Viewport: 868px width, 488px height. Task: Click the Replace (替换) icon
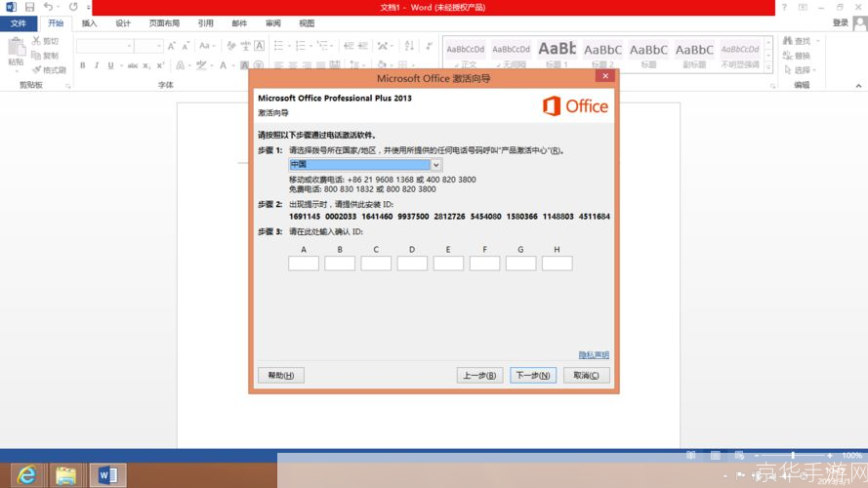788,56
